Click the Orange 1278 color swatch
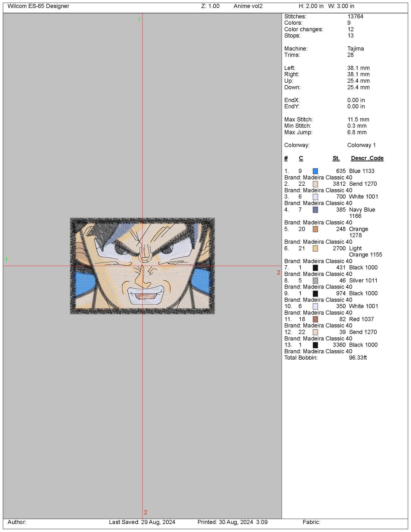 315,229
